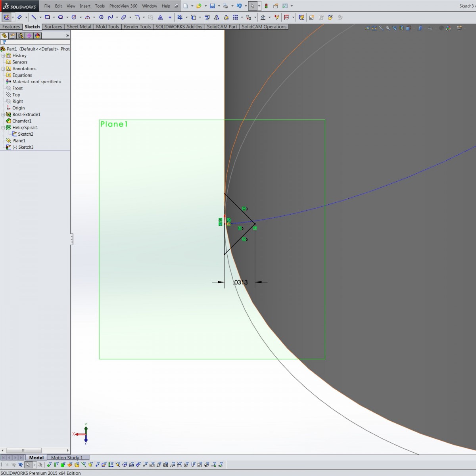
Task: Open Display/Delete Relations tool
Action: tap(263, 17)
